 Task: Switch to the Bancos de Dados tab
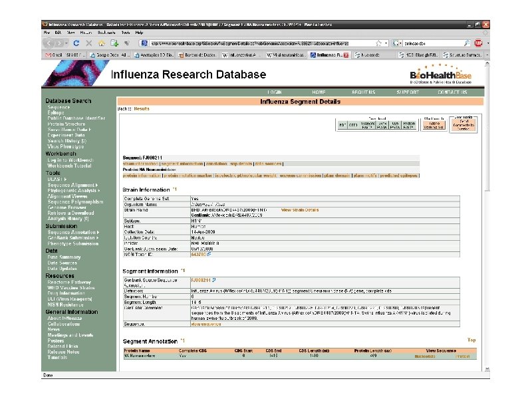(197, 55)
